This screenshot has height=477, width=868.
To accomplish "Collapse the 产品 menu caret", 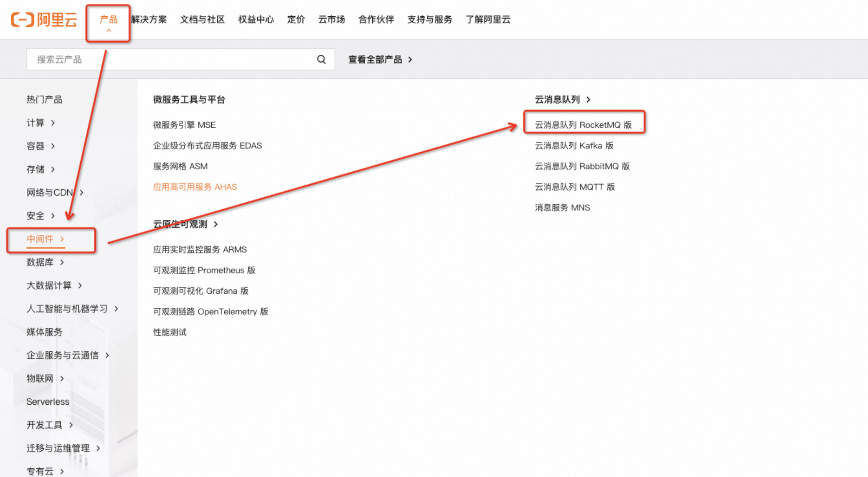I will click(109, 30).
